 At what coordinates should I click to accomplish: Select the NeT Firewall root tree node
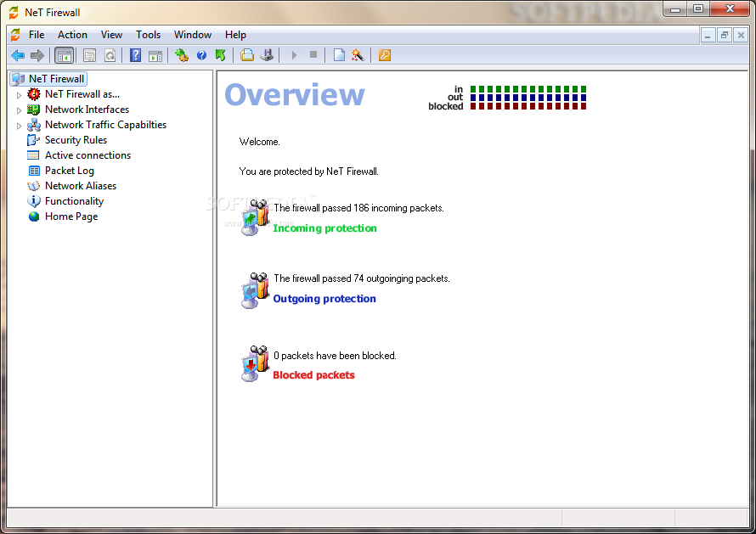(56, 79)
